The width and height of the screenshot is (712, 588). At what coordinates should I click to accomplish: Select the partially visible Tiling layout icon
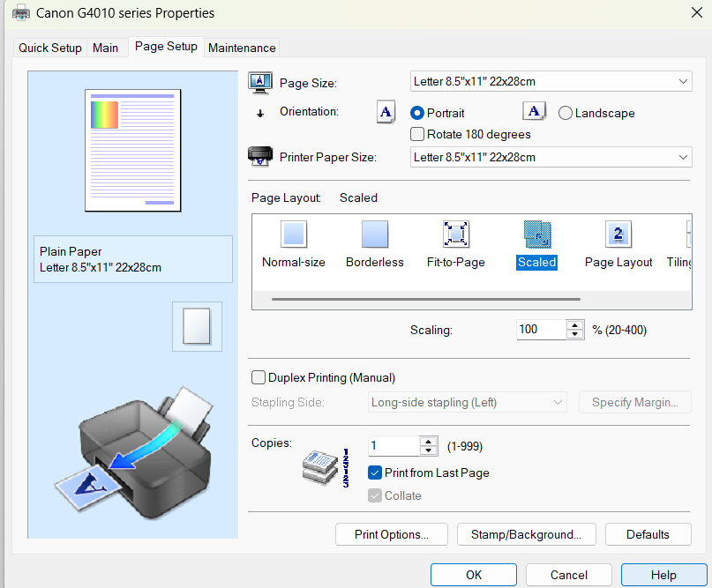688,234
